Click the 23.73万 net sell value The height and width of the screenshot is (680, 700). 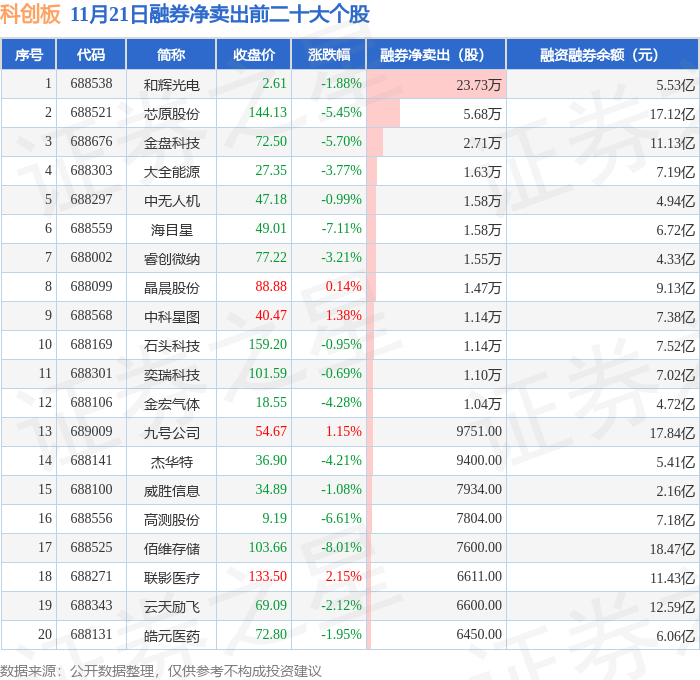[479, 85]
